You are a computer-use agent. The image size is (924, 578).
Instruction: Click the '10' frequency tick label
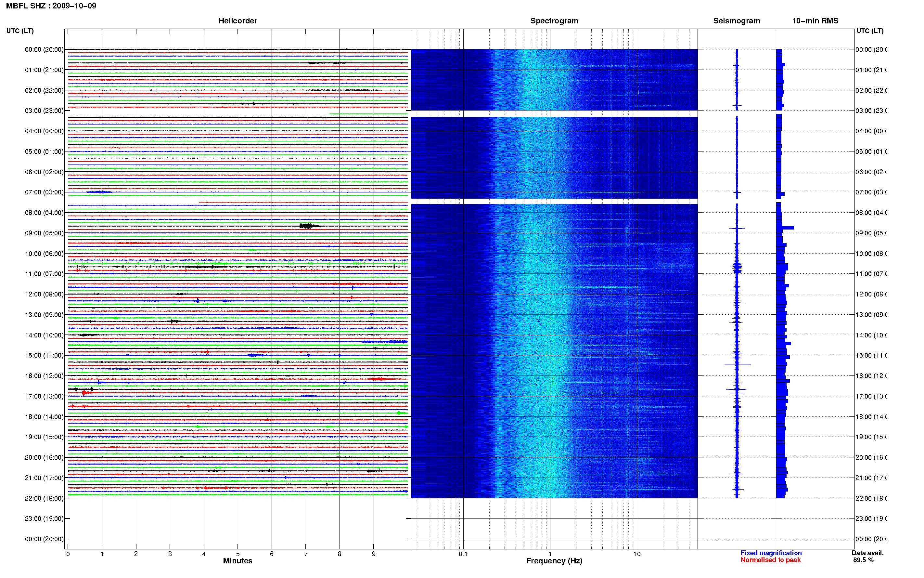pos(637,554)
